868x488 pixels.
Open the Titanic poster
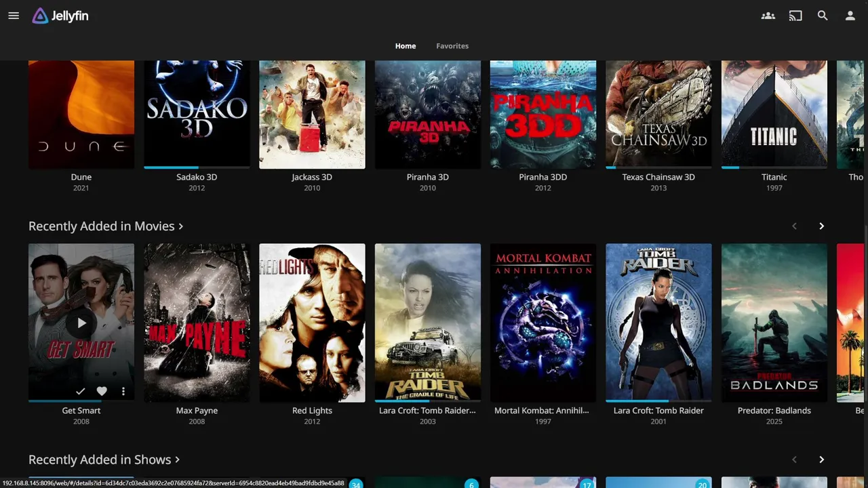coord(774,115)
